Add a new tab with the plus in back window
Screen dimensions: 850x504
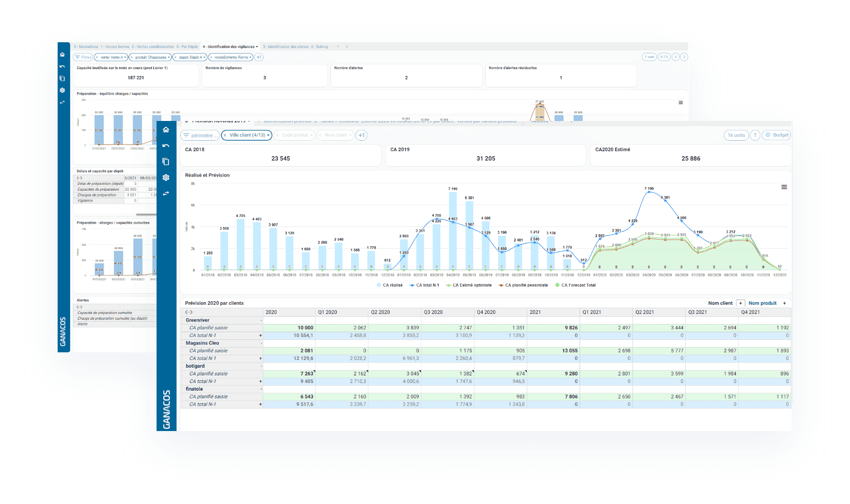tap(338, 47)
